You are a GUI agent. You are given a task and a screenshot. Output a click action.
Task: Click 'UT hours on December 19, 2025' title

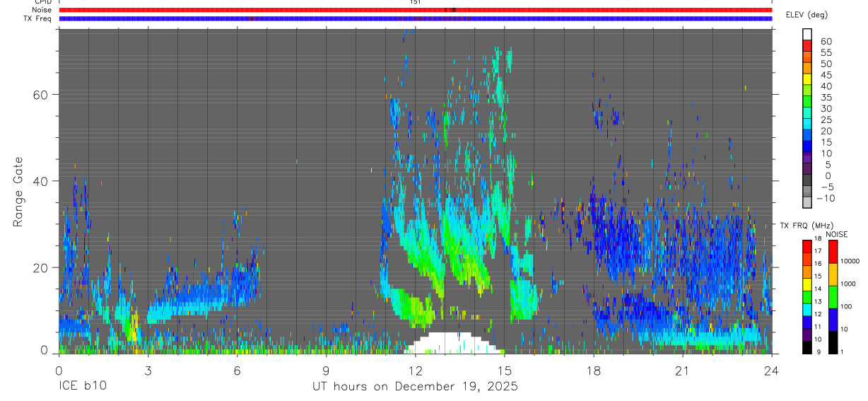416,387
